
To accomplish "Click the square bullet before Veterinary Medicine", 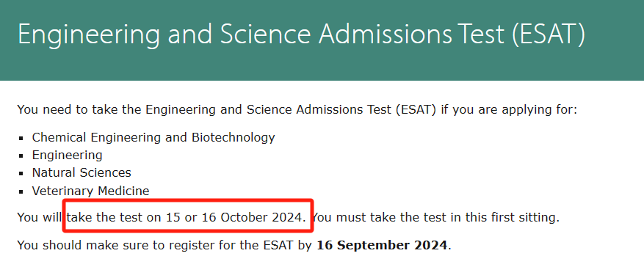I will tap(21, 192).
